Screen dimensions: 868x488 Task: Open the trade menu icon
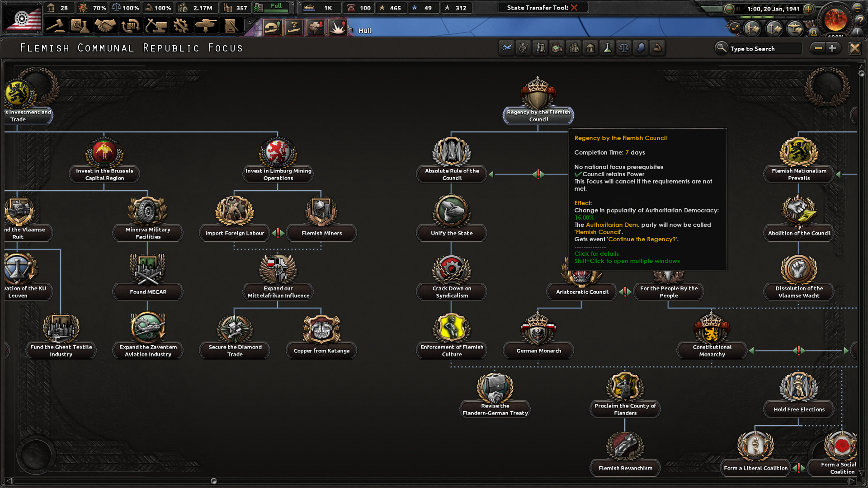pyautogui.click(x=131, y=26)
